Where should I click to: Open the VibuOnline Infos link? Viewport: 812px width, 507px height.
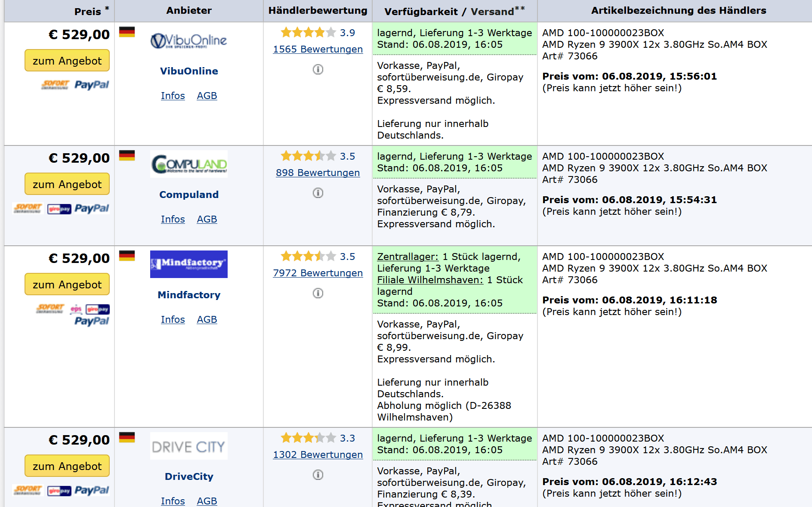(x=173, y=96)
